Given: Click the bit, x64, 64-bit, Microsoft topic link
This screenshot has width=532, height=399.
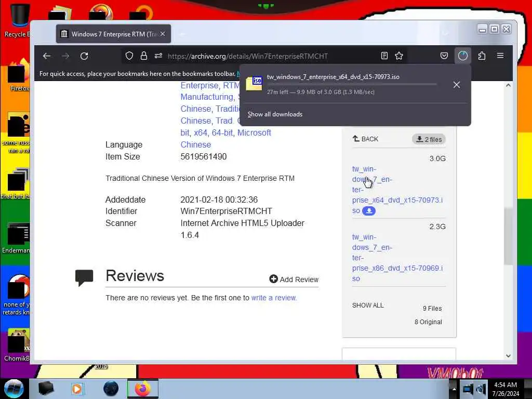Looking at the screenshot, I should pyautogui.click(x=225, y=132).
